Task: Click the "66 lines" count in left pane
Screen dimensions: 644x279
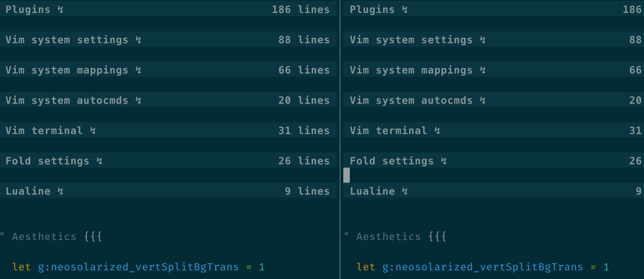Action: (x=304, y=70)
